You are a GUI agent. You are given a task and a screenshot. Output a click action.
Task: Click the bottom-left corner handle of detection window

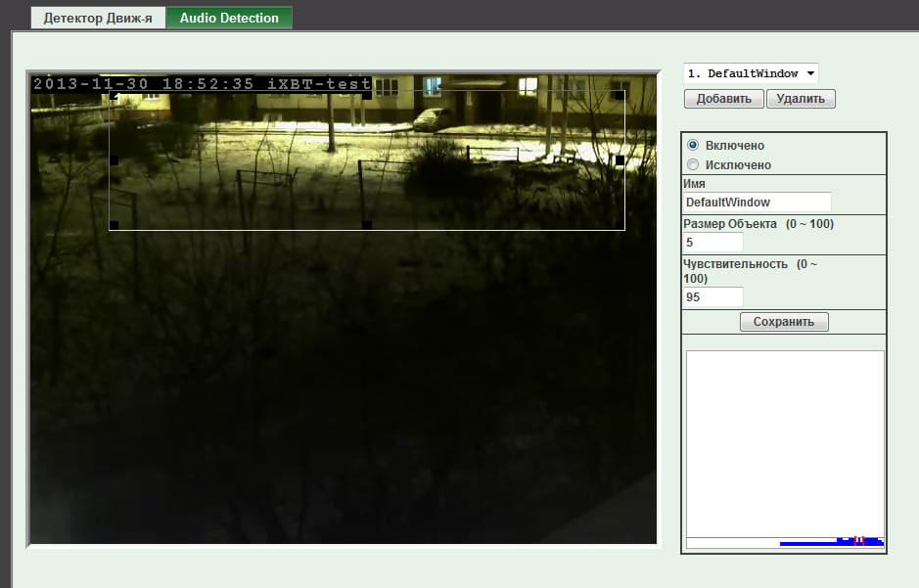pyautogui.click(x=115, y=225)
